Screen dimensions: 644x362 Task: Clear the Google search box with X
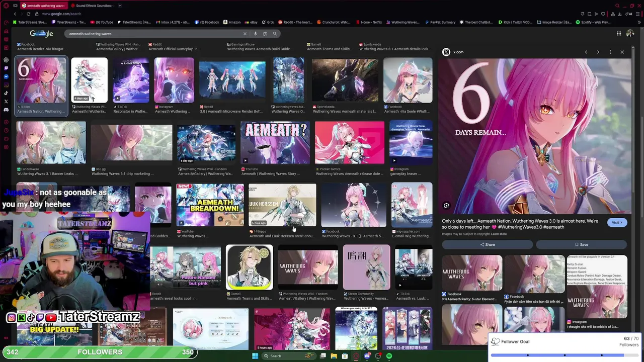245,34
